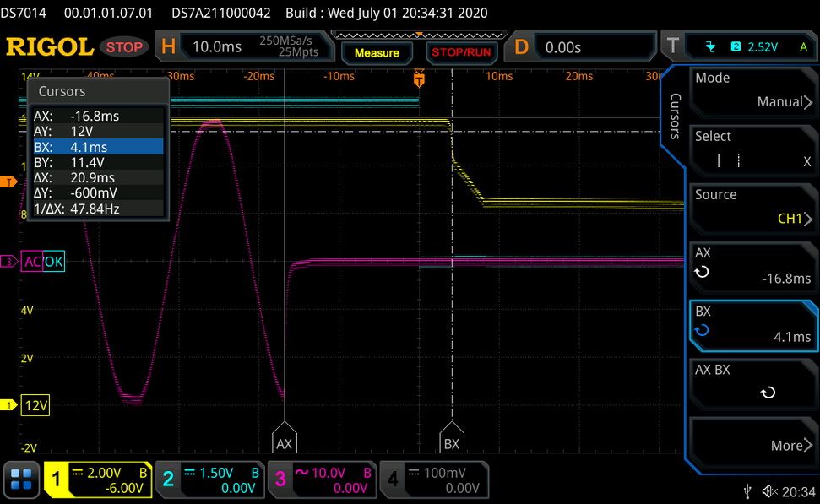820x504 pixels.
Task: Click the AY: 12V readout row
Action: tap(98, 131)
